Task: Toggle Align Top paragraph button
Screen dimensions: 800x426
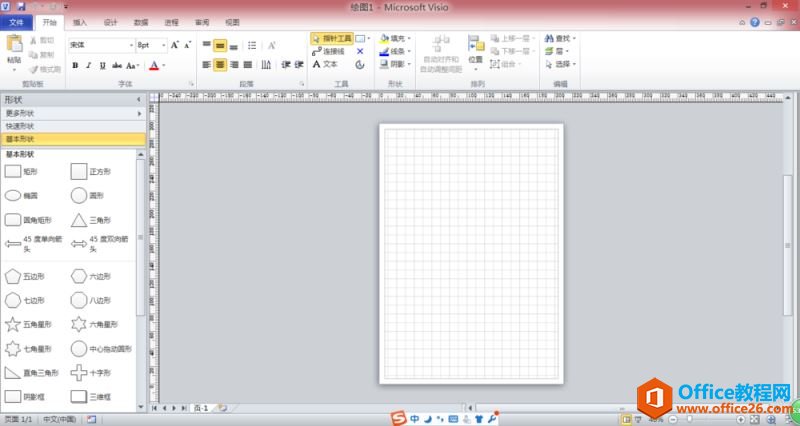Action: pyautogui.click(x=207, y=46)
